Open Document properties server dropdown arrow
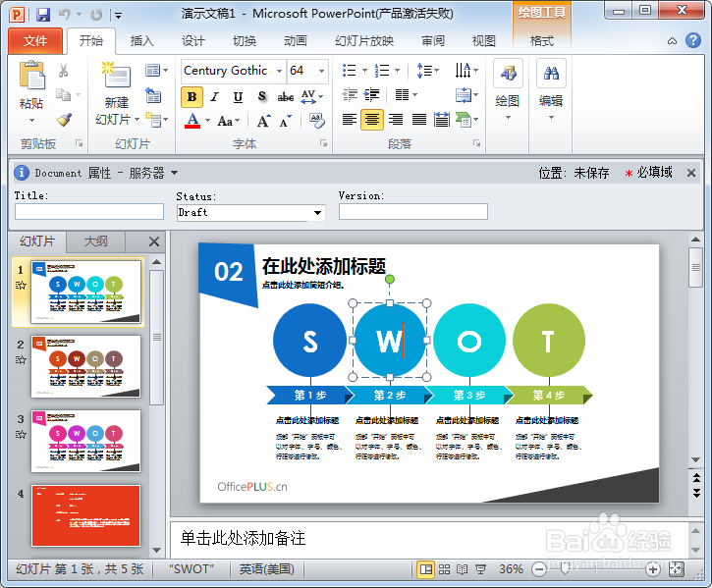This screenshot has height=588, width=712. [175, 173]
